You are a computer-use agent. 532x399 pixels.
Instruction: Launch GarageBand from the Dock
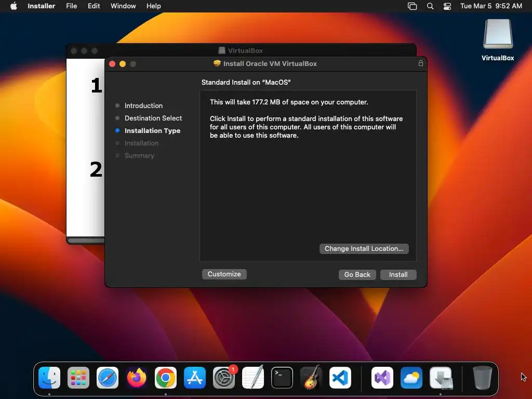pyautogui.click(x=311, y=378)
